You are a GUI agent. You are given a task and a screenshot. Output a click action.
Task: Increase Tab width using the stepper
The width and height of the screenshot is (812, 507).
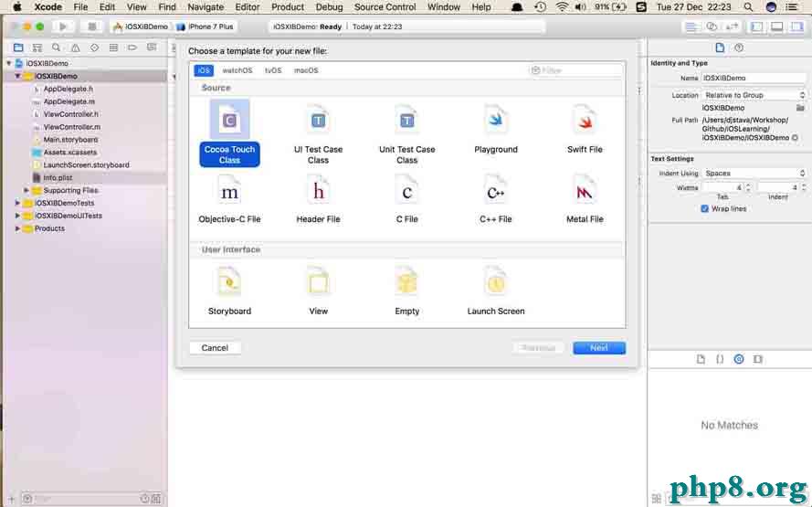point(749,185)
